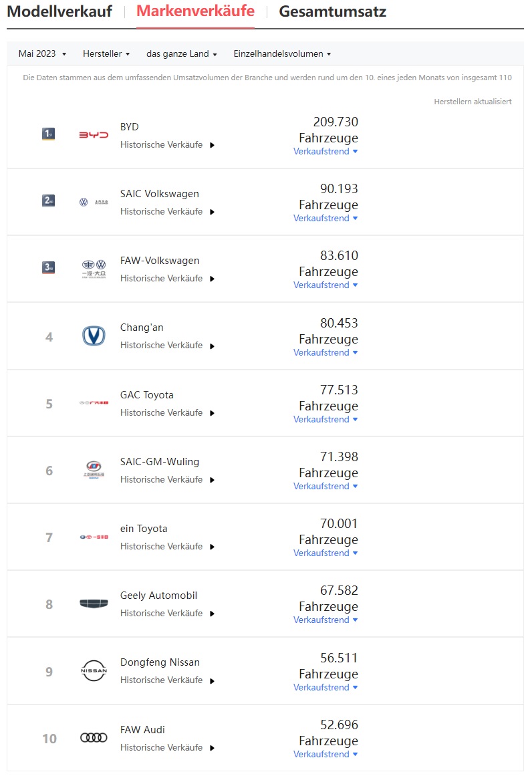Click the BYD brand logo
Screen dimensions: 532x778
(94, 135)
